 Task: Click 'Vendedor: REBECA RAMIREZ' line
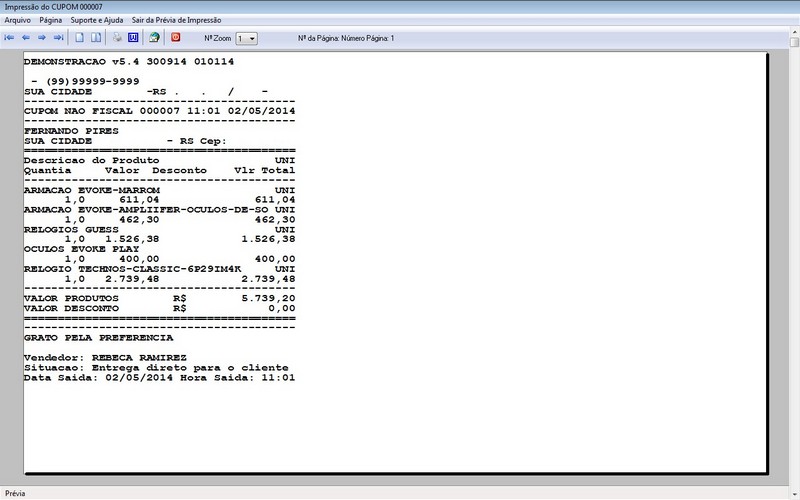(x=105, y=358)
